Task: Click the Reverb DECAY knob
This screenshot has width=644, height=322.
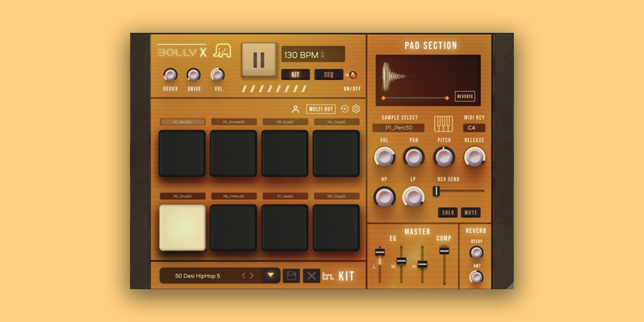Action: point(476,252)
